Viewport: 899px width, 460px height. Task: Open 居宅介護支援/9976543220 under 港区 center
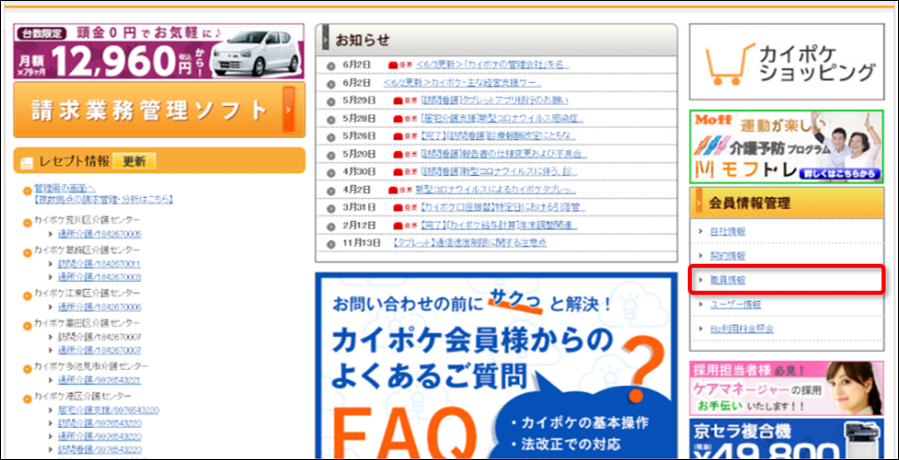coord(108,411)
